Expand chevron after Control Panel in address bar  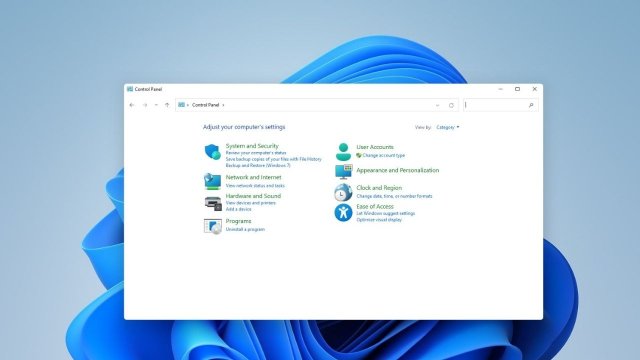pos(223,105)
